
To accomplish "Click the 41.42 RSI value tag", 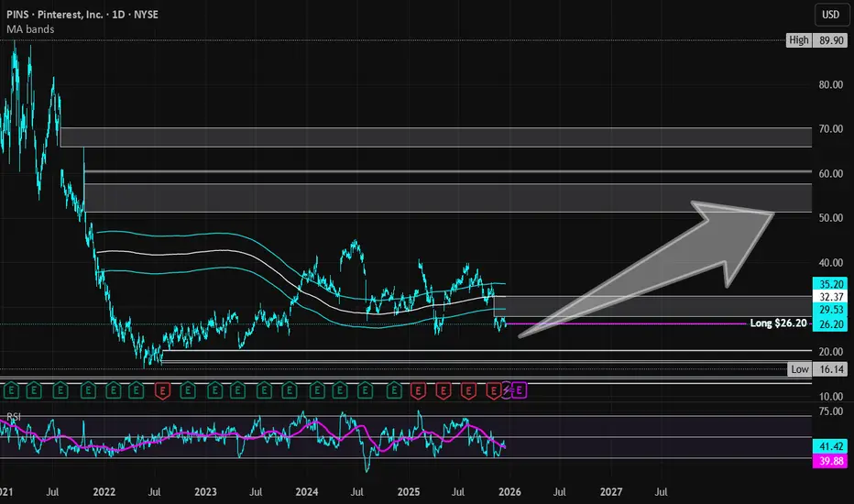I will coord(830,447).
